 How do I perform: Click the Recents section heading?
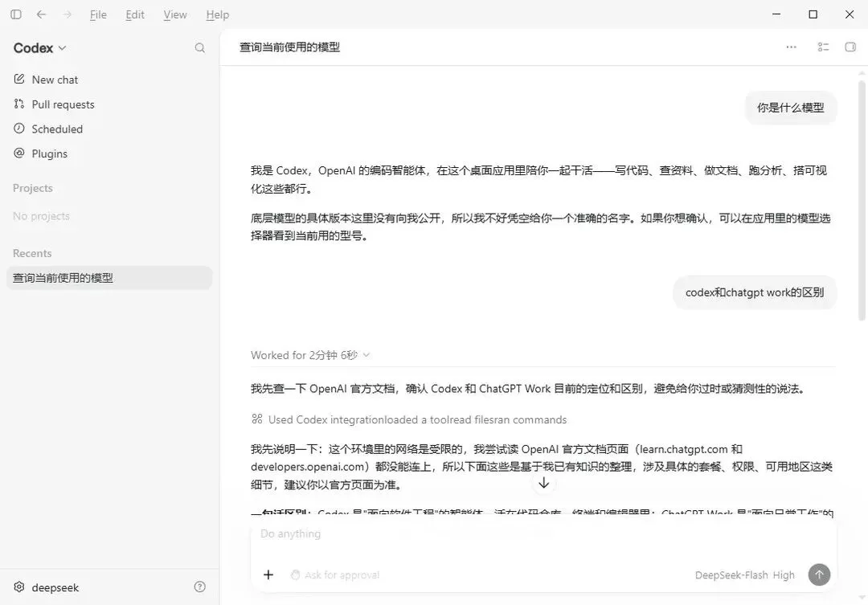[x=32, y=254]
